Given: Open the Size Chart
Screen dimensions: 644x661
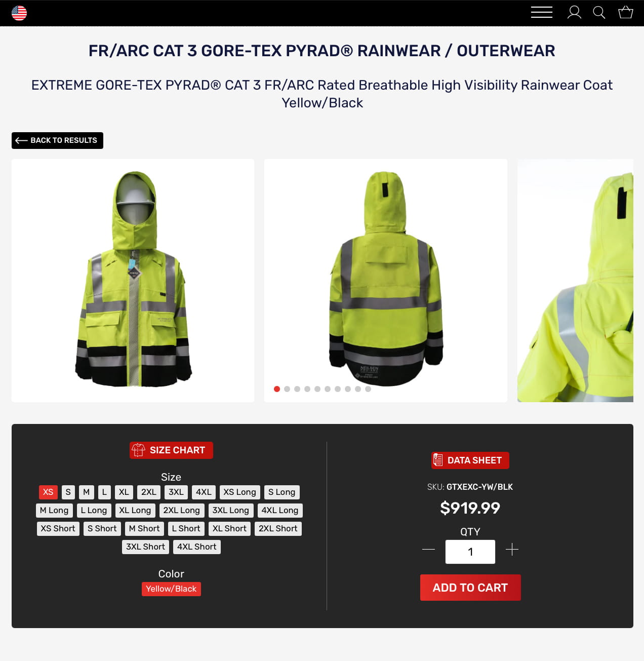Looking at the screenshot, I should pos(171,450).
